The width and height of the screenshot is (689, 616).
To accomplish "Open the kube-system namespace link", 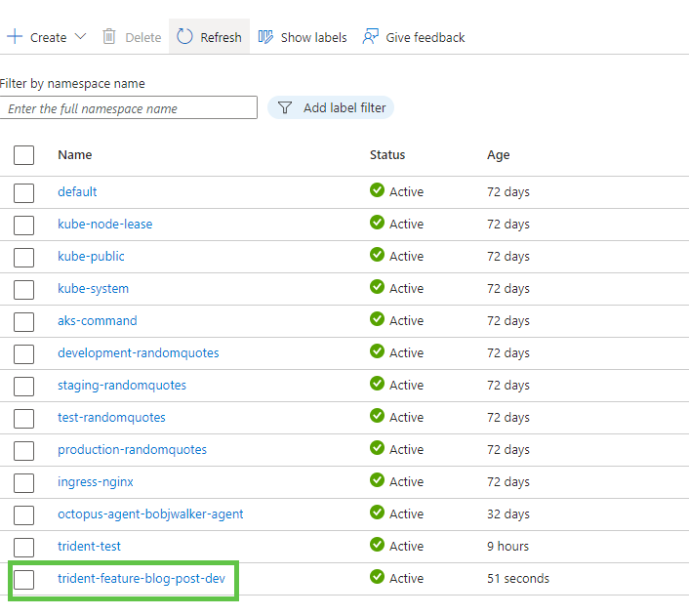I will pyautogui.click(x=93, y=288).
